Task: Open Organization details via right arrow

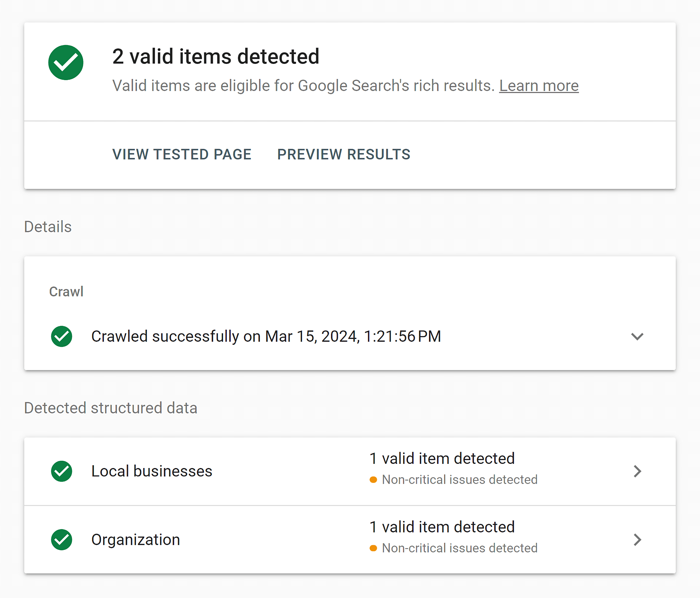Action: (637, 539)
